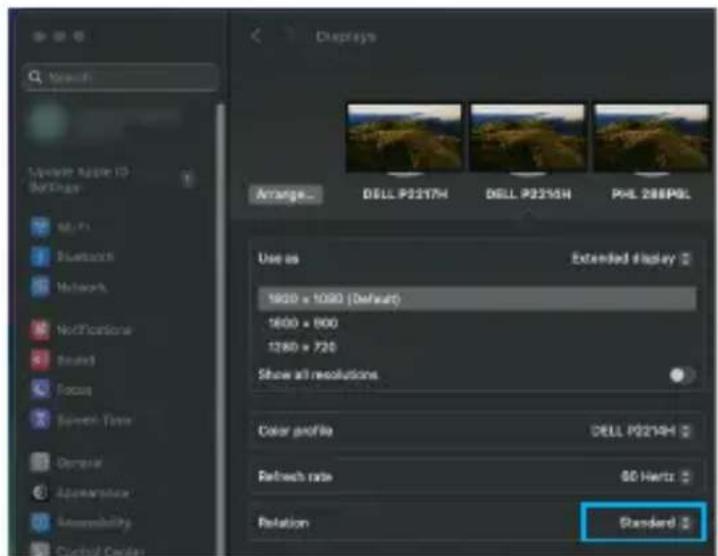Viewport: 718px width, 556px height.
Task: Open the Accessibility icon in sidebar
Action: [x=40, y=523]
